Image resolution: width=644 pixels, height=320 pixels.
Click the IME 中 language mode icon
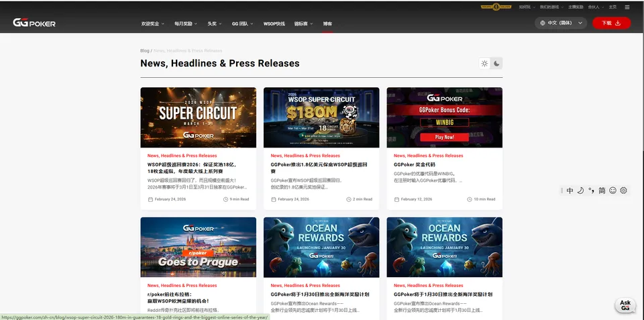(570, 191)
